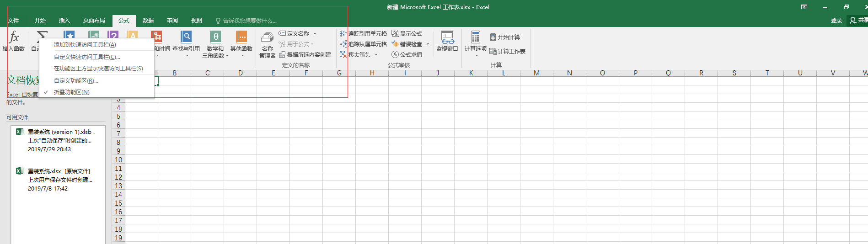Click the Recently Used star book icon

pyautogui.click(x=69, y=35)
